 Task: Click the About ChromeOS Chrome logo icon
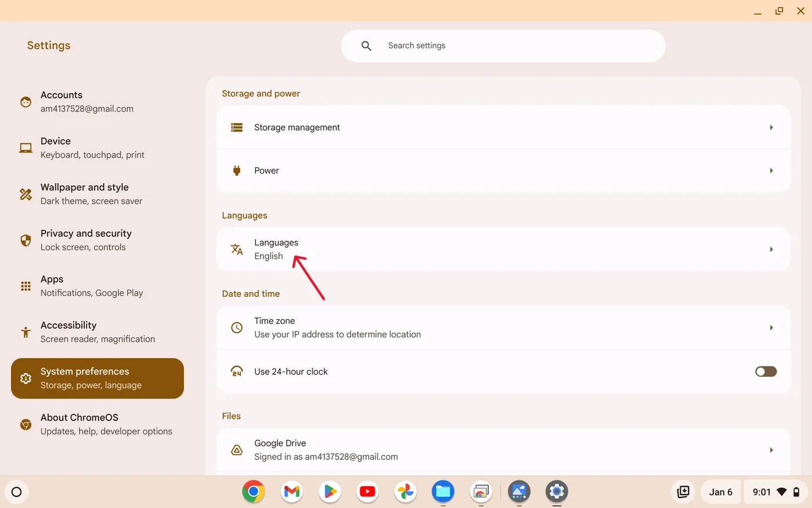point(26,424)
